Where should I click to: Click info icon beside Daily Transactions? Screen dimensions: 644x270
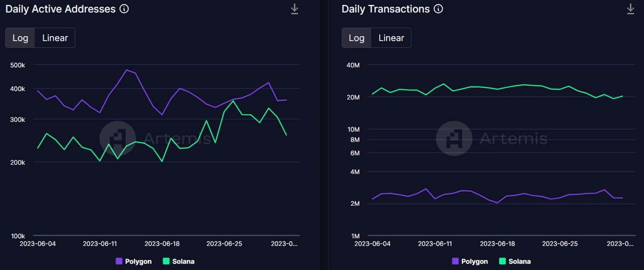tap(439, 8)
